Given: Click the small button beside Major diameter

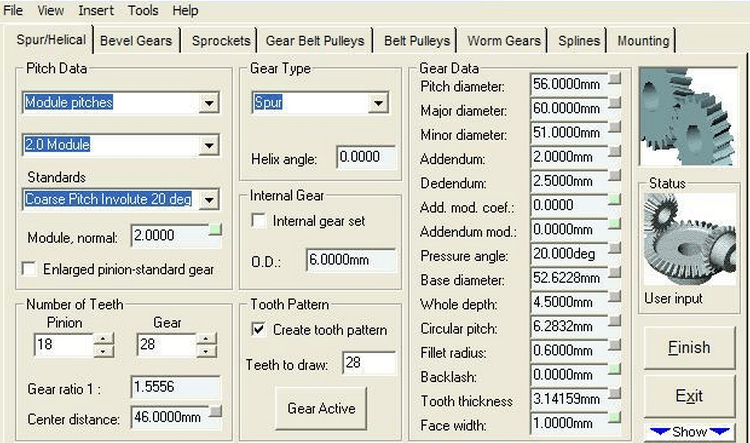Looking at the screenshot, I should (x=614, y=102).
